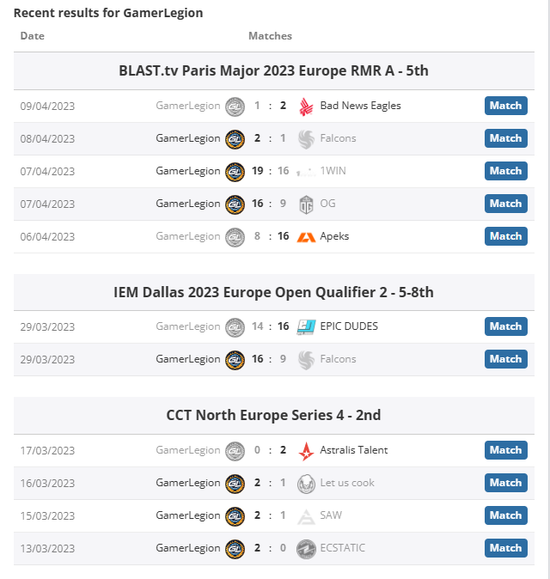Viewport: 550px width, 579px height.
Task: Click the Apeks team name
Action: point(334,236)
